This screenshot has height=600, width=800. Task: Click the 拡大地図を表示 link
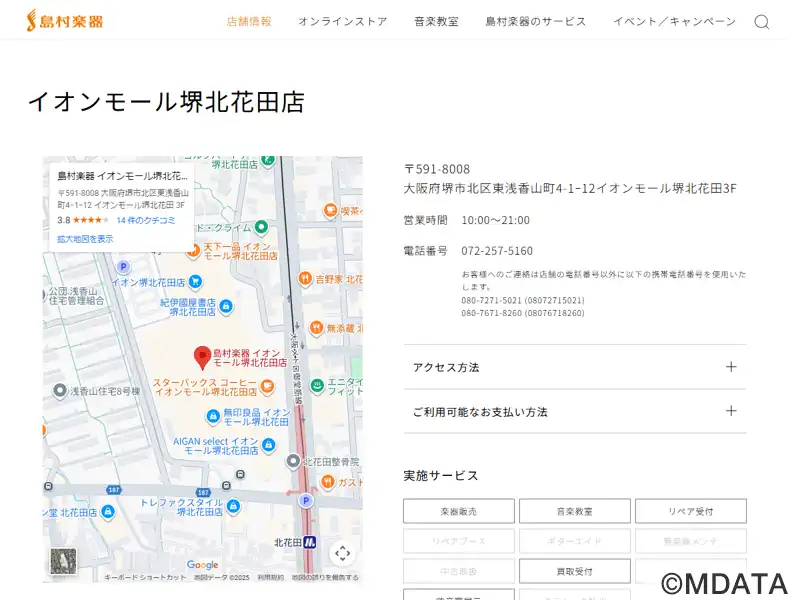click(x=85, y=239)
